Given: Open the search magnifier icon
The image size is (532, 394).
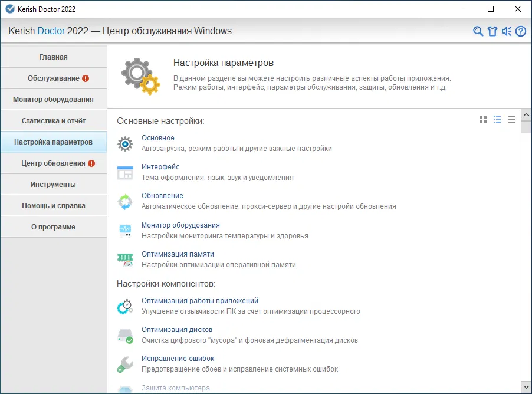Looking at the screenshot, I should 478,31.
